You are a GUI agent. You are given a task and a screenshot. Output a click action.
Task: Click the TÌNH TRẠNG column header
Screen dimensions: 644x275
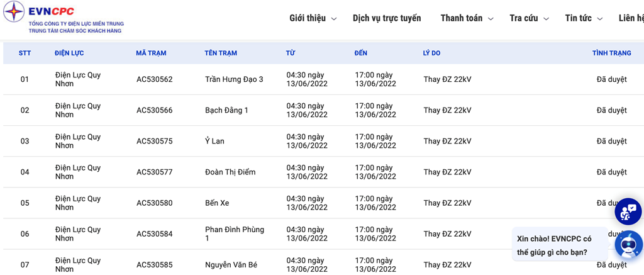coord(611,53)
